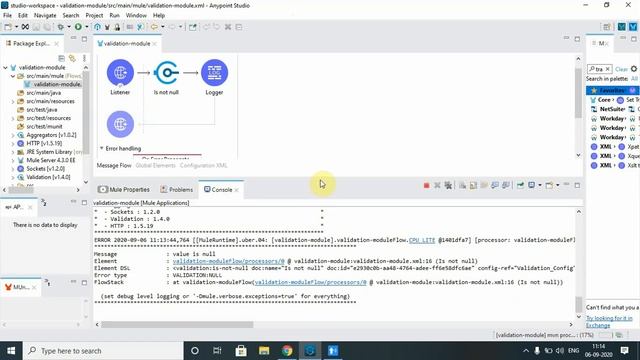Screen dimensions: 640x360
Task: Open the Window menu
Action: click(136, 15)
